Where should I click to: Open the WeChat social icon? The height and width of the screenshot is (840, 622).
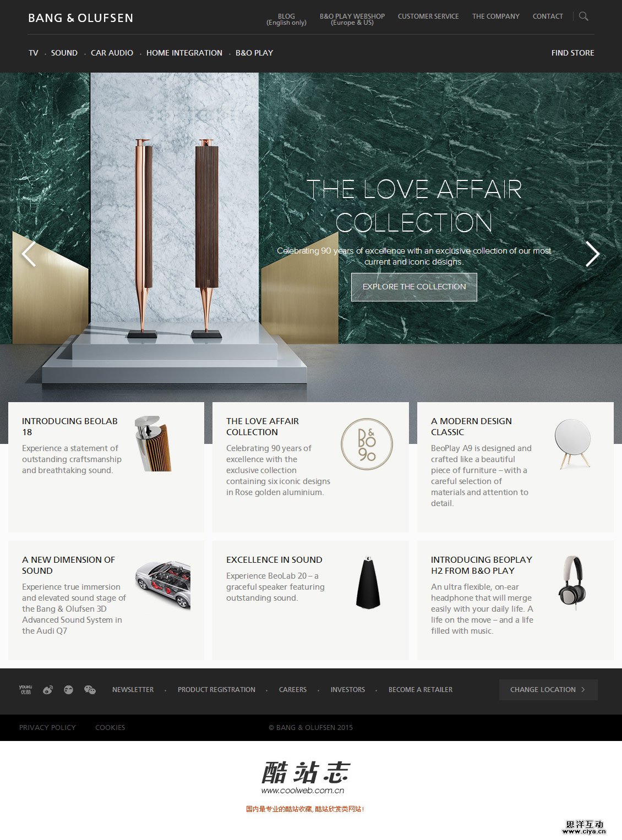pyautogui.click(x=90, y=690)
